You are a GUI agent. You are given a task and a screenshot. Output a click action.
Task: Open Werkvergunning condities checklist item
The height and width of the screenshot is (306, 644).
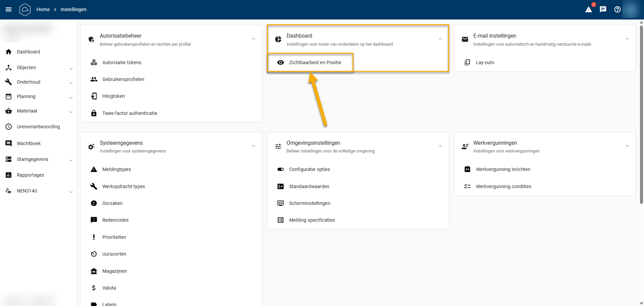(x=503, y=186)
